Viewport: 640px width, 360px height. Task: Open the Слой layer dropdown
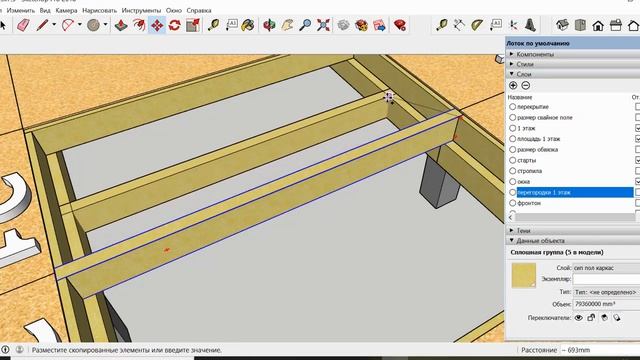tap(606, 268)
